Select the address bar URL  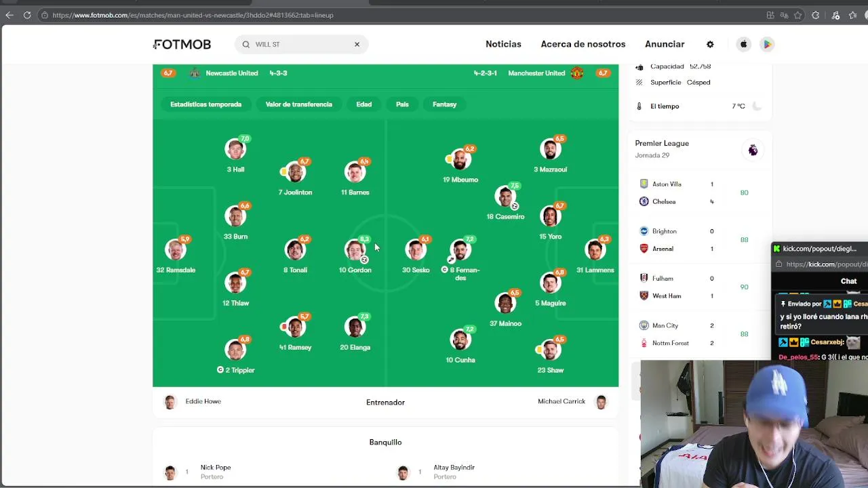(193, 15)
